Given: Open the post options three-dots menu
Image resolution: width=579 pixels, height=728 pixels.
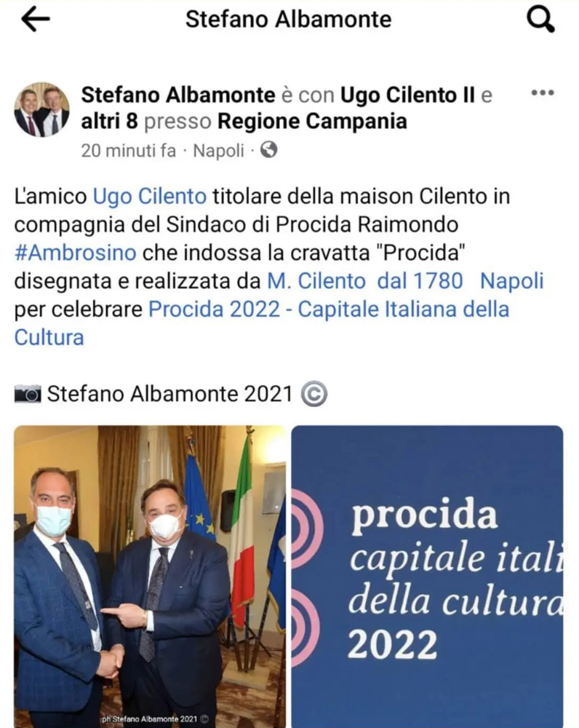Looking at the screenshot, I should point(543,93).
